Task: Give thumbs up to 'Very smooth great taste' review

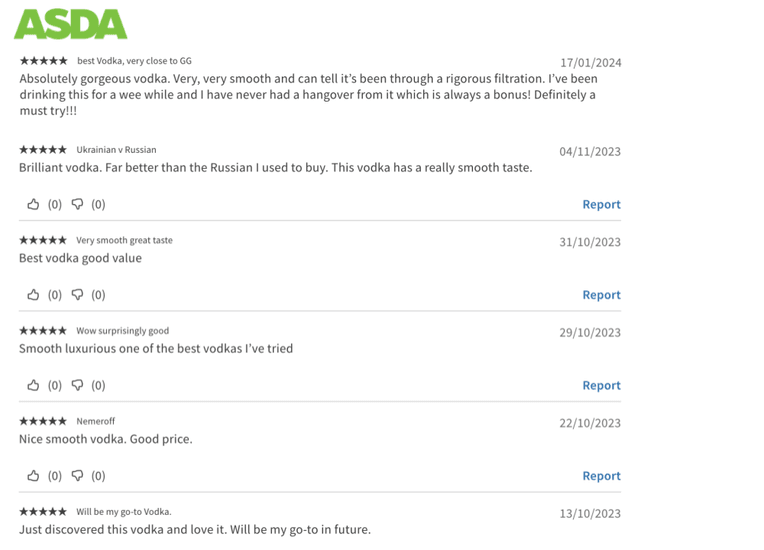Action: (x=33, y=295)
